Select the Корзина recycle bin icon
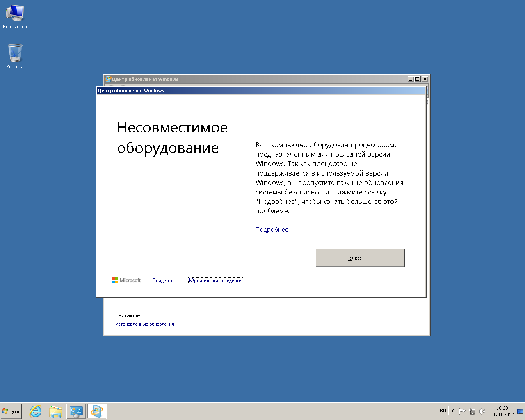Screen dimensions: 525x420 [x=15, y=56]
